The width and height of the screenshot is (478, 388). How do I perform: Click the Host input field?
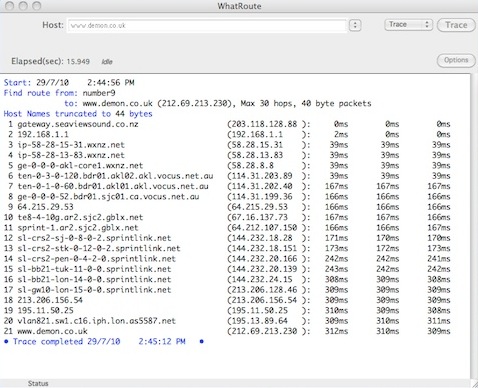coord(207,25)
